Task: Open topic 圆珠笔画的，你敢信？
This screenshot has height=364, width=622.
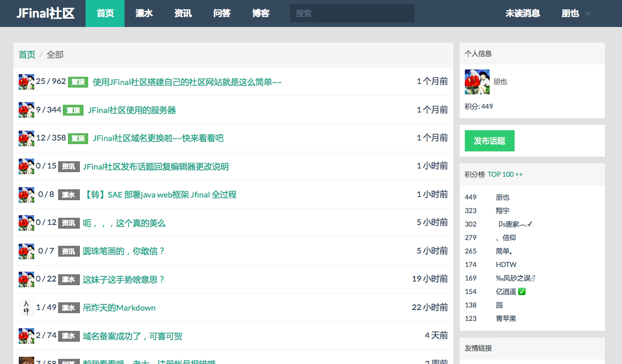Action: (x=123, y=251)
